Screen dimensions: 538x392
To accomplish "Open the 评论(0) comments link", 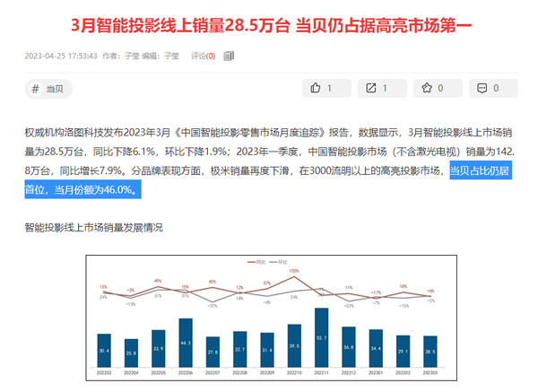I will pyautogui.click(x=204, y=56).
